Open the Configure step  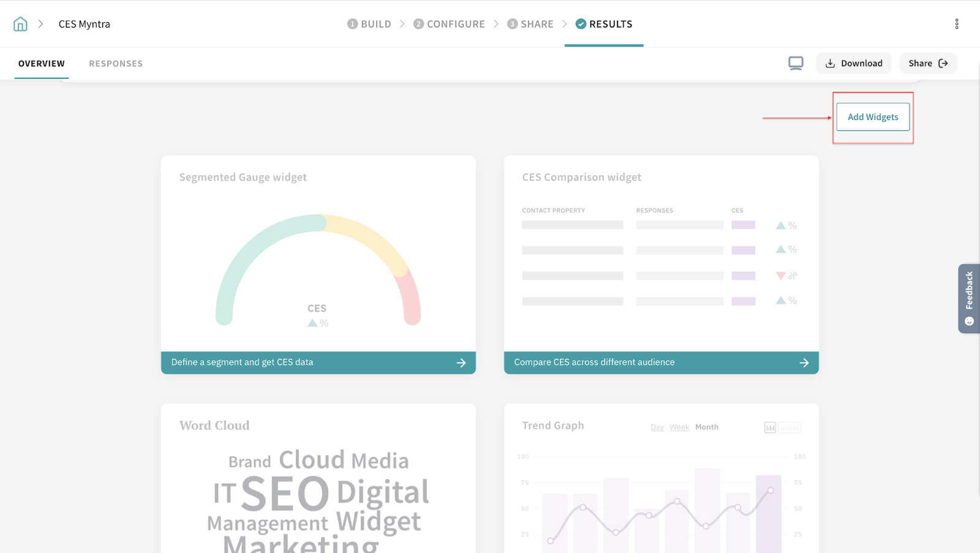449,24
